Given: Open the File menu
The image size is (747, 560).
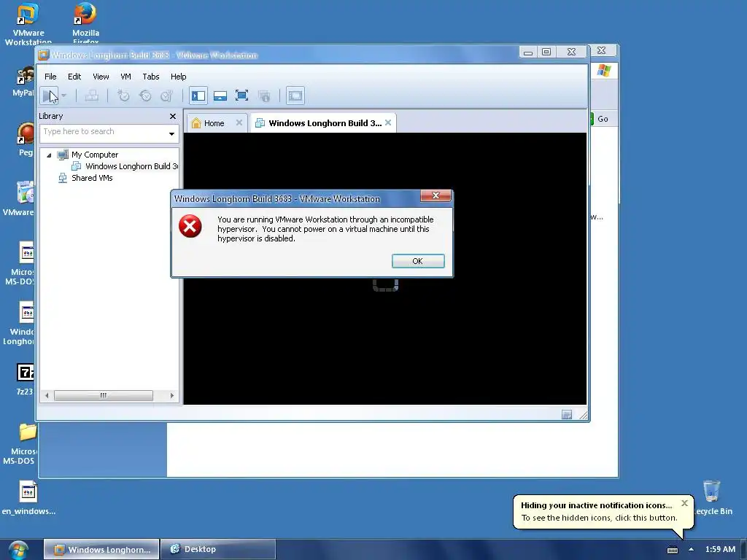Looking at the screenshot, I should pyautogui.click(x=50, y=77).
